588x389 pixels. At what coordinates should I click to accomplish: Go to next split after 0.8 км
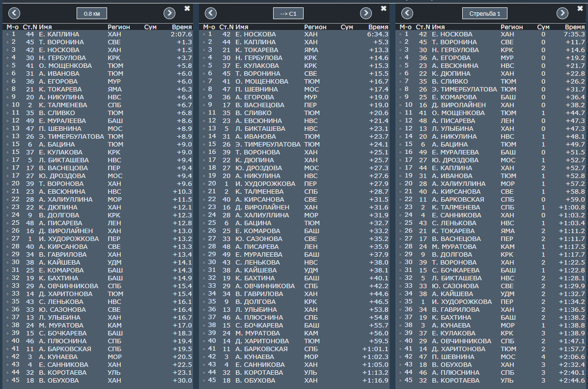tap(169, 13)
